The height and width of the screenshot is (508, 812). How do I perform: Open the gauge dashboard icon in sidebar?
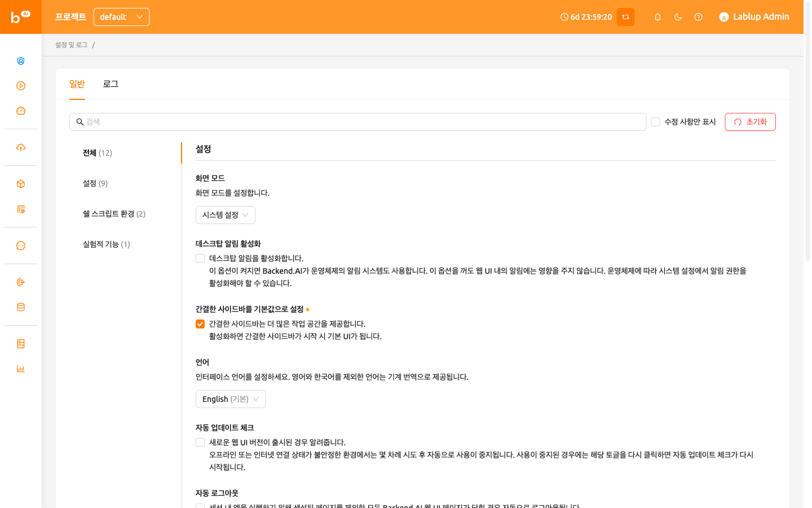coord(21,111)
